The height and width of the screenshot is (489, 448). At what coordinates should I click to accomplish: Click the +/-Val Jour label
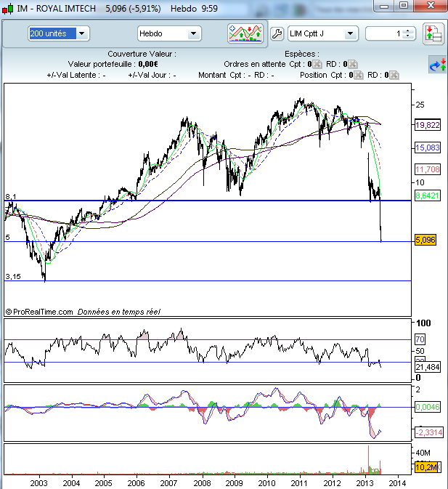pos(152,75)
